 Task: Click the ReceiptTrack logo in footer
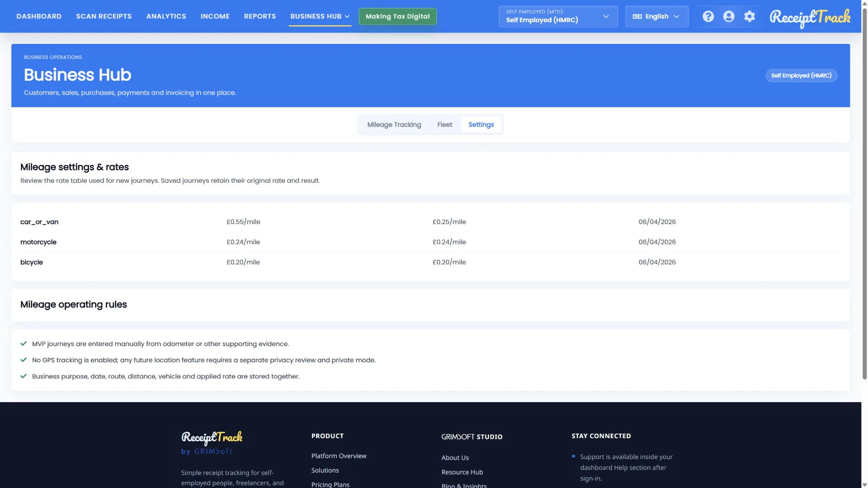212,437
